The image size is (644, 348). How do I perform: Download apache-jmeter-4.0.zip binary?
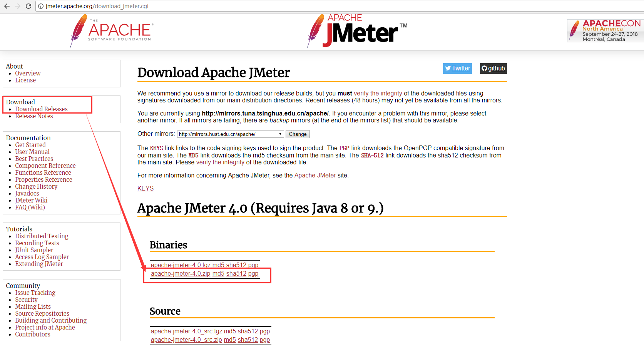pos(181,273)
